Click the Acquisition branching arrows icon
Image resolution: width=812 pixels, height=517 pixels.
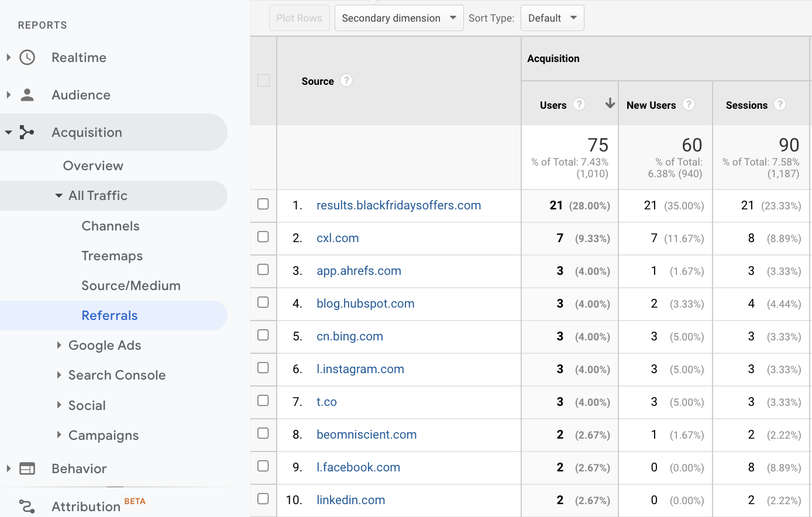27,132
